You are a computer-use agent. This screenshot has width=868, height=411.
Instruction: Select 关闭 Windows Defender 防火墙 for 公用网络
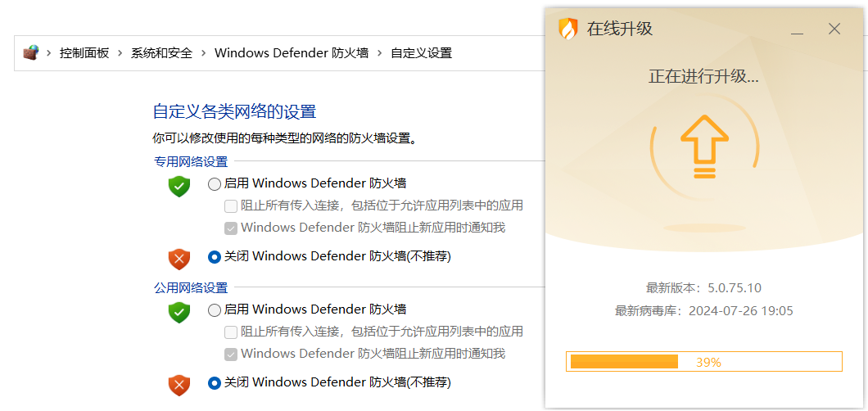tap(215, 382)
